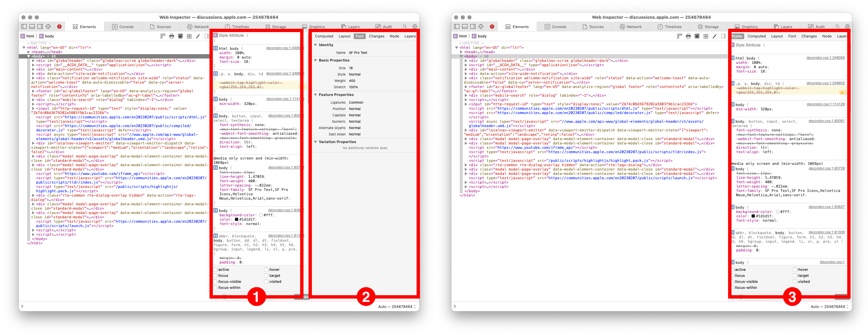The height and width of the screenshot is (336, 868).
Task: In right inspector, click the paint brush icon
Action: tap(715, 36)
